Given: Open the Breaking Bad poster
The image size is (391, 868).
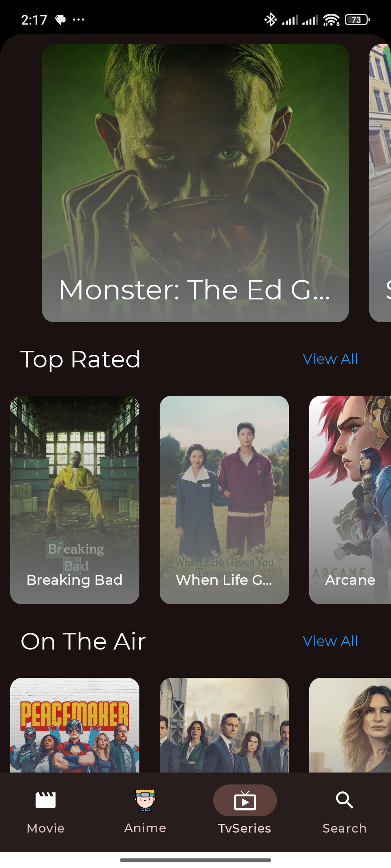Looking at the screenshot, I should tap(75, 500).
